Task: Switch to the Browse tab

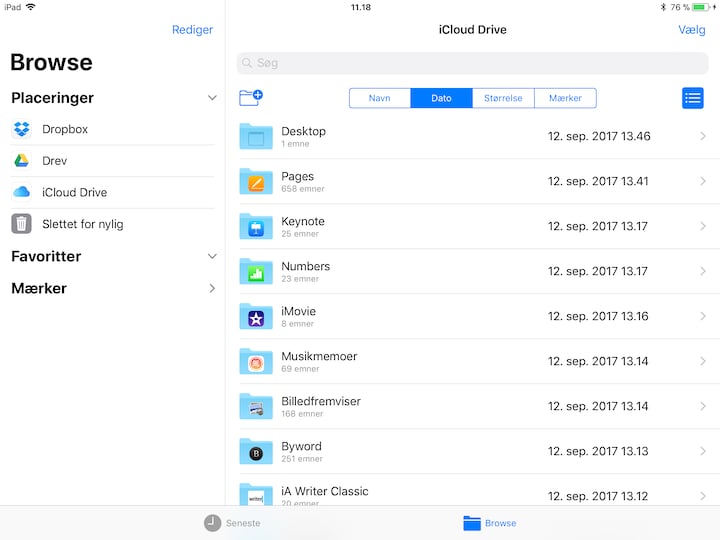Action: coord(490,523)
